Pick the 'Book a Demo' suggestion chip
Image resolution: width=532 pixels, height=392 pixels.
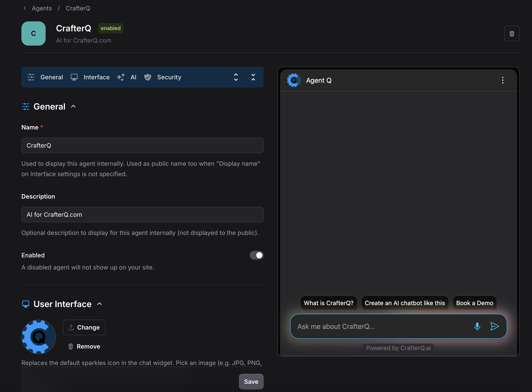(474, 303)
